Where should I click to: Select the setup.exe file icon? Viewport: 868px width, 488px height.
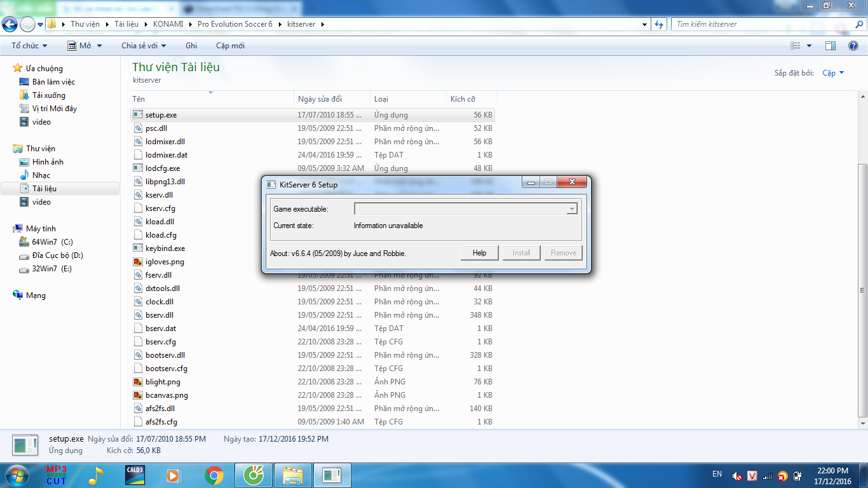(138, 115)
